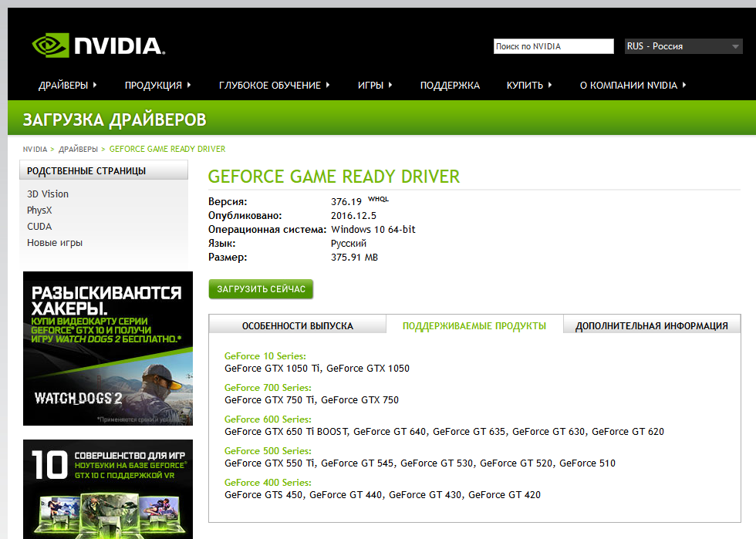The height and width of the screenshot is (539, 756).
Task: Click the GEFORCE GAME READY DRIVER page title
Action: (333, 177)
